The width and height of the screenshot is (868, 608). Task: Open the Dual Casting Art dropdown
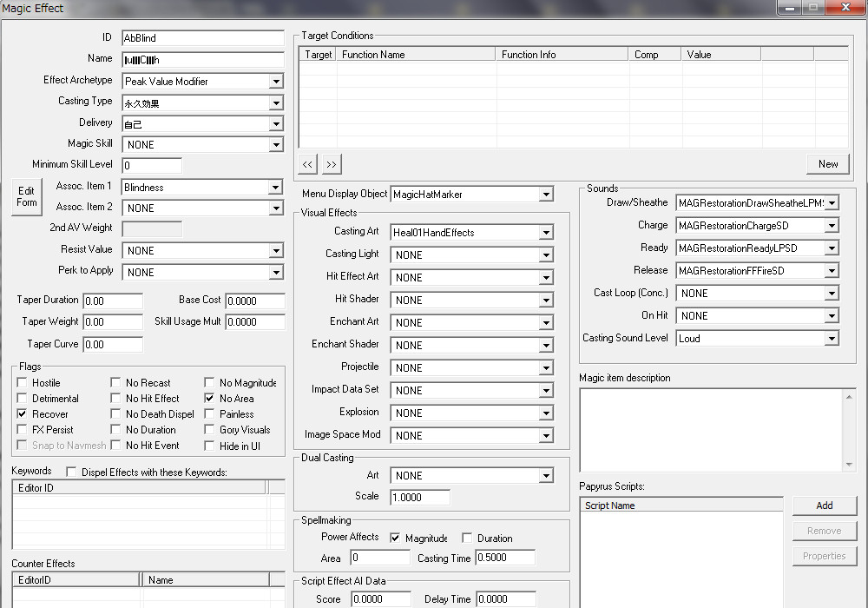[x=546, y=476]
